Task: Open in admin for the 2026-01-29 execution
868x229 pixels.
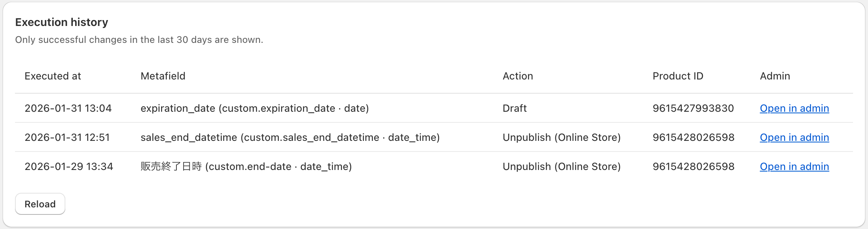Action: [x=794, y=166]
